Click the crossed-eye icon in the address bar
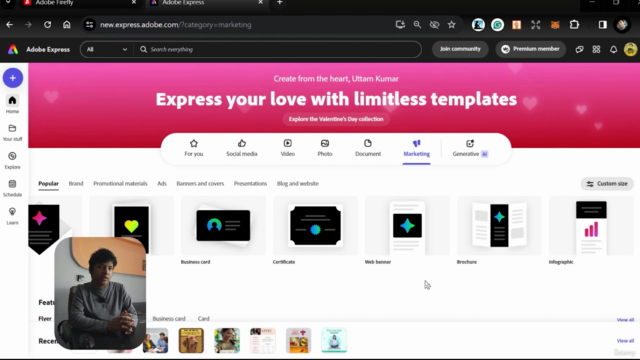Screen dimensions: 640x360 tap(434, 25)
